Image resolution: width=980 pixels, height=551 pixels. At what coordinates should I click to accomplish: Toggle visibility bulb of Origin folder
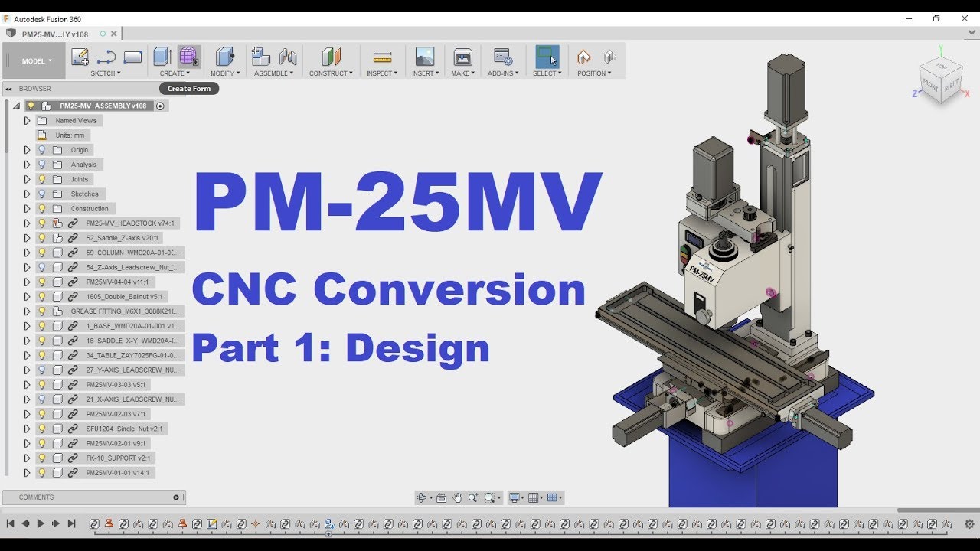point(42,150)
